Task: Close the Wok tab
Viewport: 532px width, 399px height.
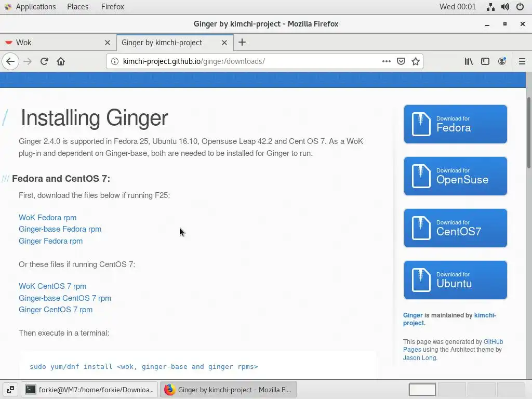Action: tap(108, 43)
